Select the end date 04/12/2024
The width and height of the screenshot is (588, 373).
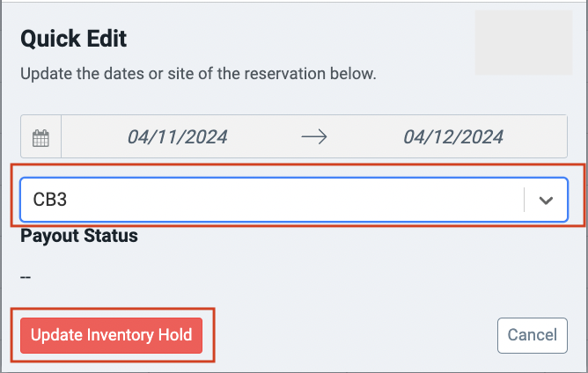[453, 137]
